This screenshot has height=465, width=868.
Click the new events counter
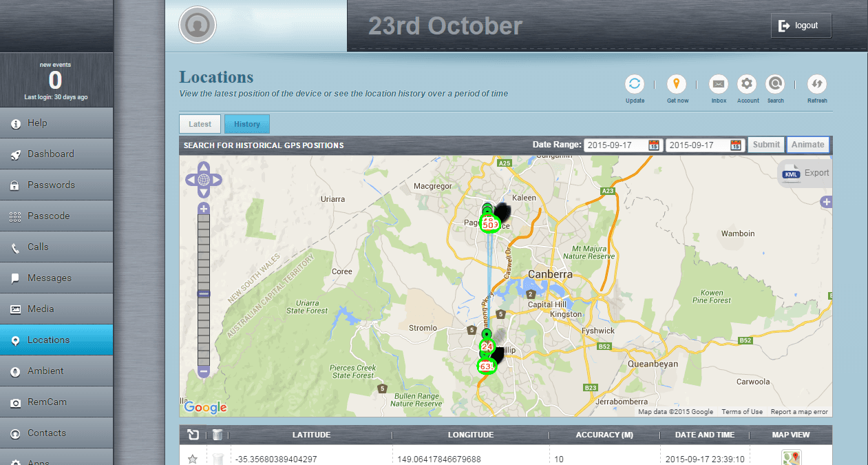tap(55, 80)
